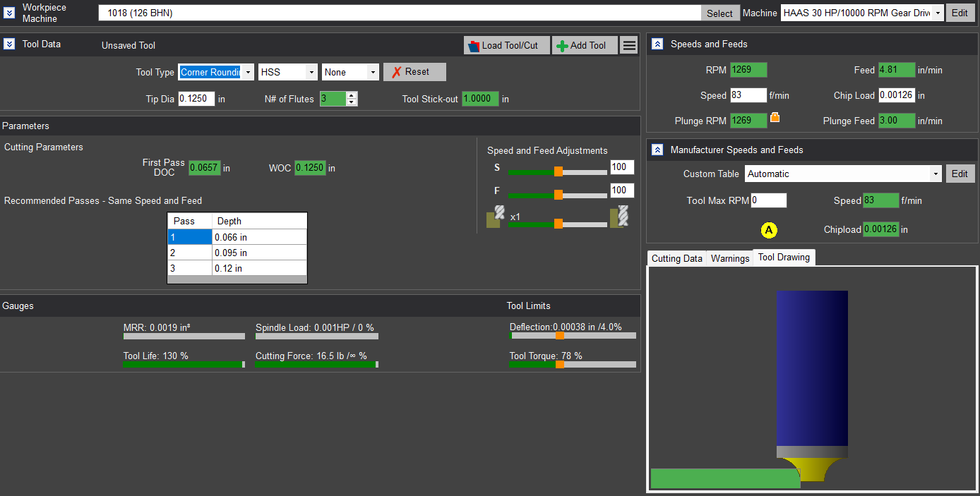Click the yellow A automatic indicator
980x496 pixels.
point(769,229)
